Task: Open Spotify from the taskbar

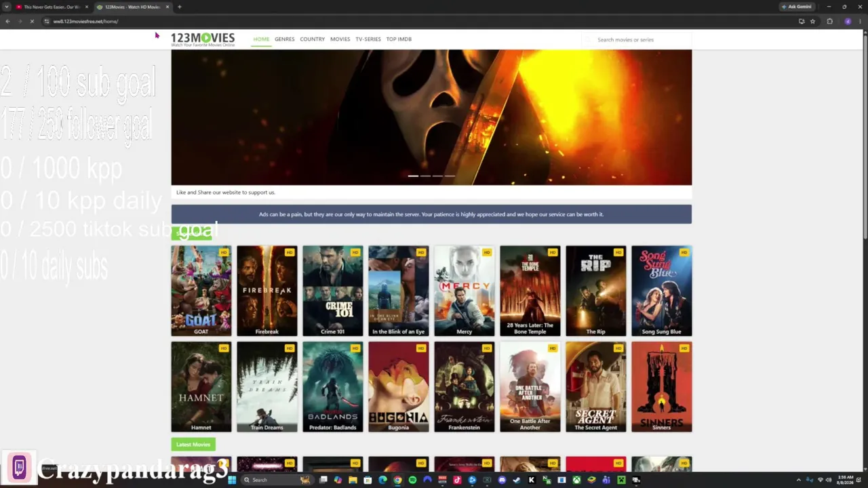Action: tap(412, 480)
